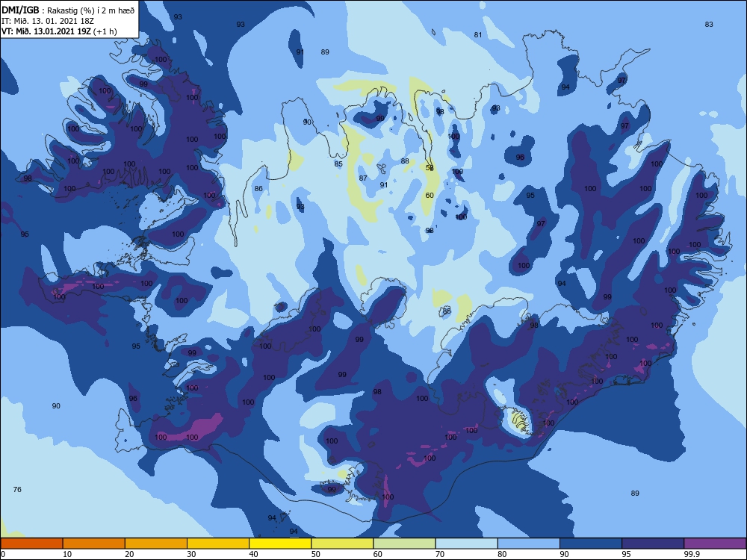Click the light blue 80–90 legend swatch
The height and width of the screenshot is (560, 747).
(529, 544)
